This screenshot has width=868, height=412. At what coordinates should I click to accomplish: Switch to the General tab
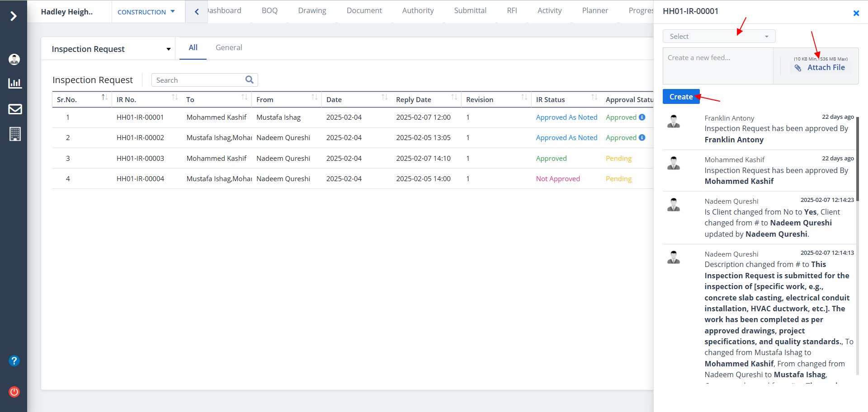(229, 48)
